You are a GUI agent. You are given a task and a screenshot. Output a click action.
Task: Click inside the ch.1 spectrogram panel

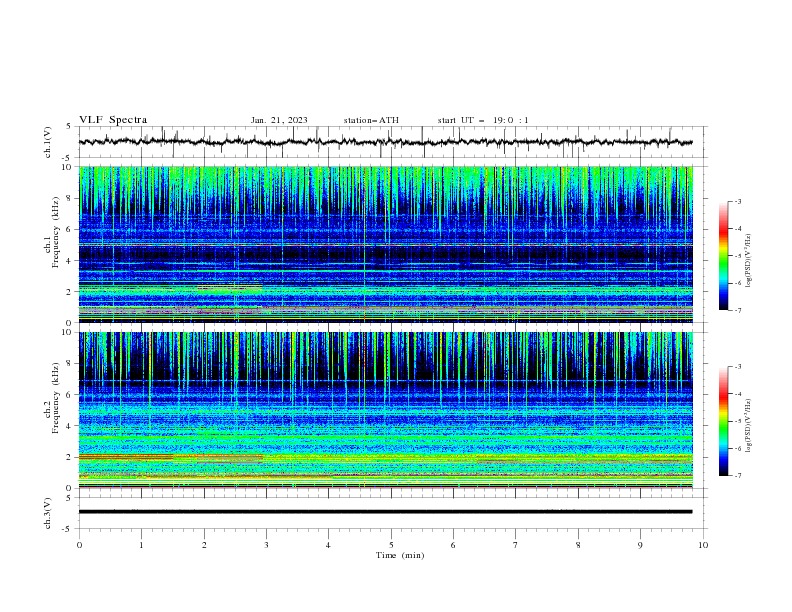click(x=386, y=244)
